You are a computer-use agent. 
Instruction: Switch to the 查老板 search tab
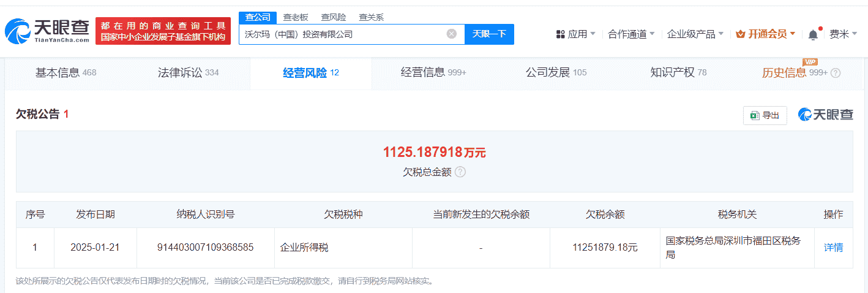coord(295,17)
